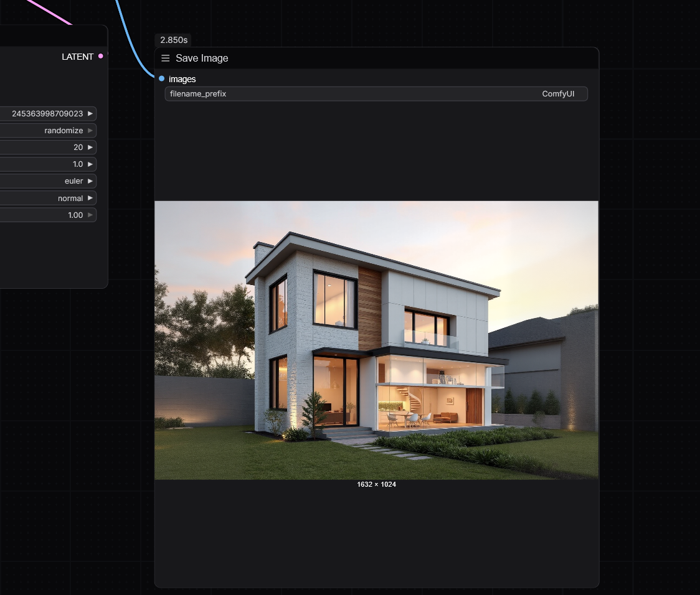Screen dimensions: 700x595
Task: Click the right arrow beside normal
Action: click(90, 198)
